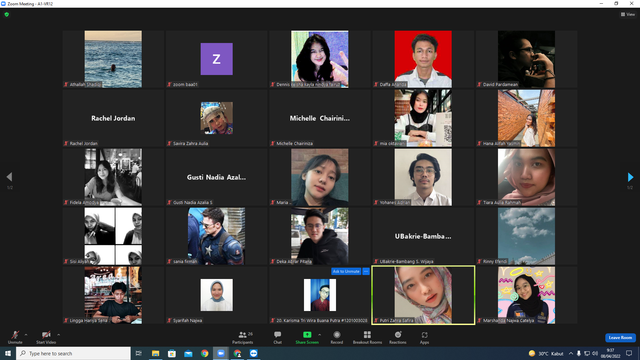
Task: Start Video in the meeting toolbar
Action: click(x=46, y=337)
